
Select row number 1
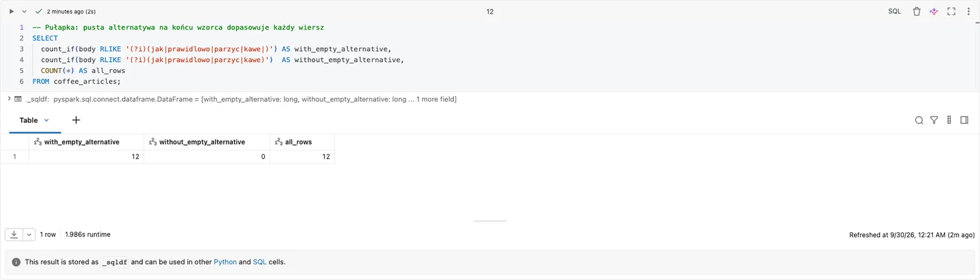(14, 157)
